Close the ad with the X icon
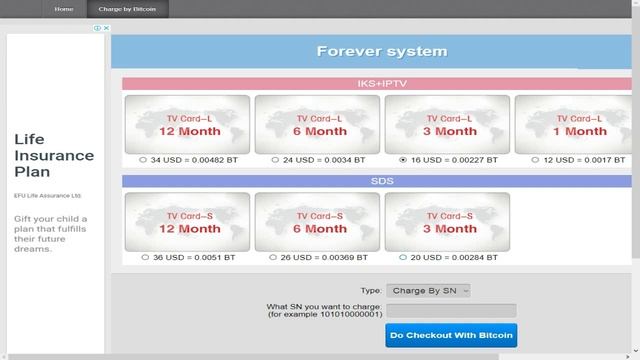 point(107,28)
